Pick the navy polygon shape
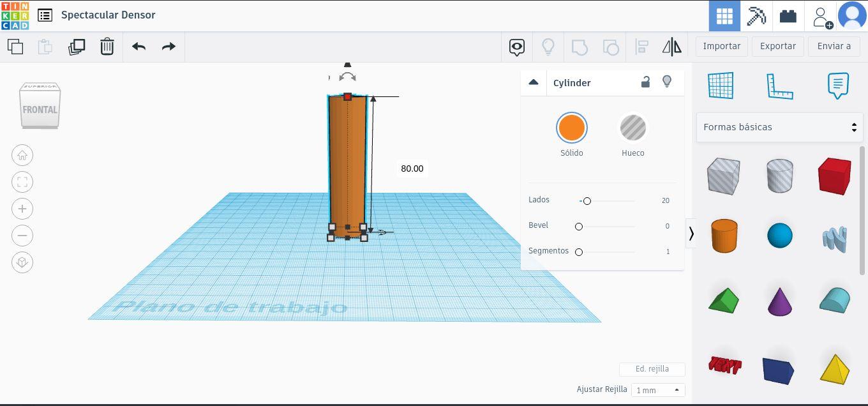Viewport: 868px width, 406px height. coord(778,370)
